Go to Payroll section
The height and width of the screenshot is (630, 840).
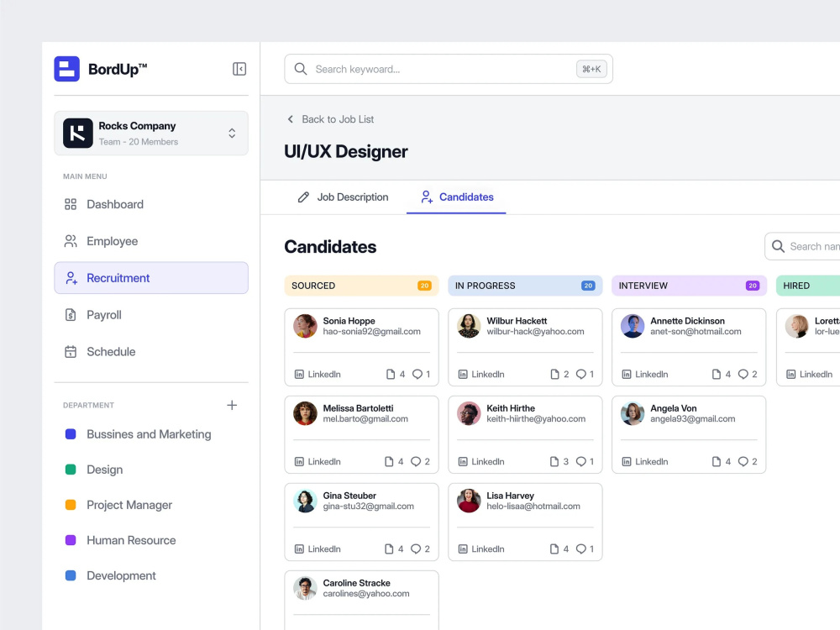click(x=151, y=315)
